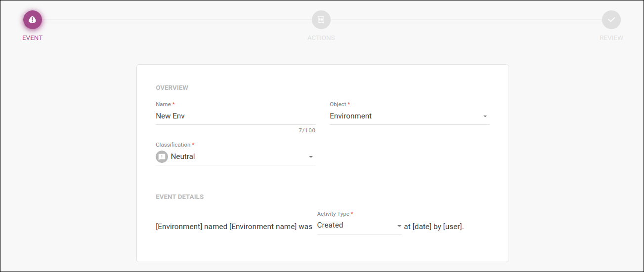Image resolution: width=644 pixels, height=272 pixels.
Task: Switch to the ACTIONS step label
Action: 321,38
